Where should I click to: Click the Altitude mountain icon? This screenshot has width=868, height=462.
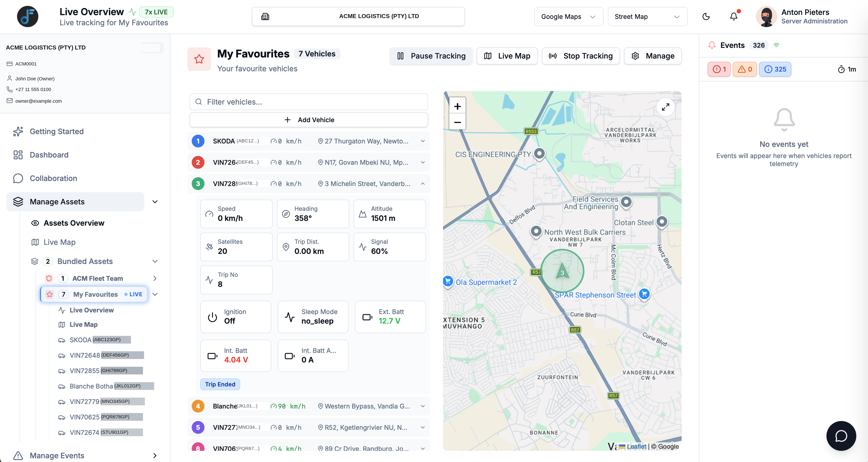pos(363,214)
